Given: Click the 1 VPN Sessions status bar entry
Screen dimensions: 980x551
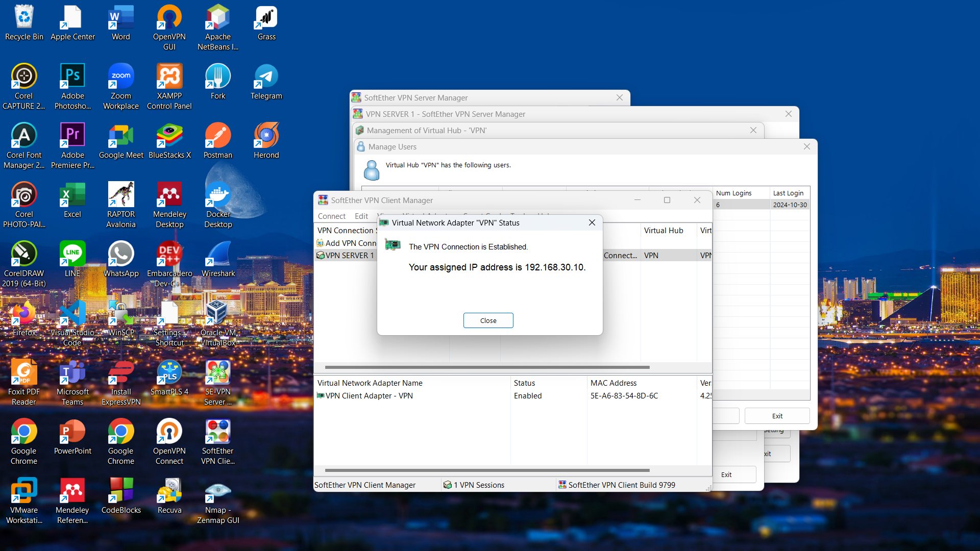Looking at the screenshot, I should click(x=498, y=485).
